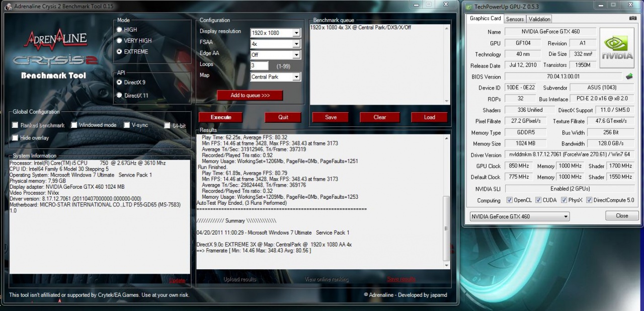The height and width of the screenshot is (311, 644).
Task: Click the Framerate summary line in Results
Action: click(254, 251)
